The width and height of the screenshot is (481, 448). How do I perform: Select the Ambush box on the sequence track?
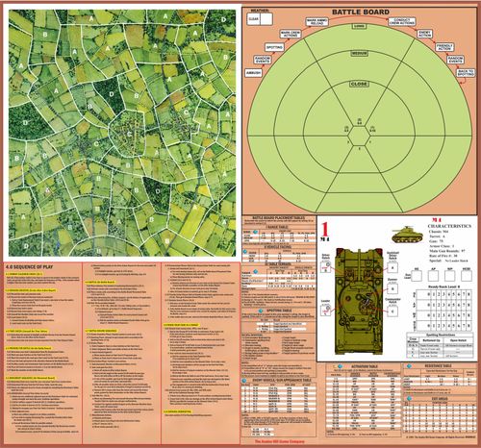[253, 73]
